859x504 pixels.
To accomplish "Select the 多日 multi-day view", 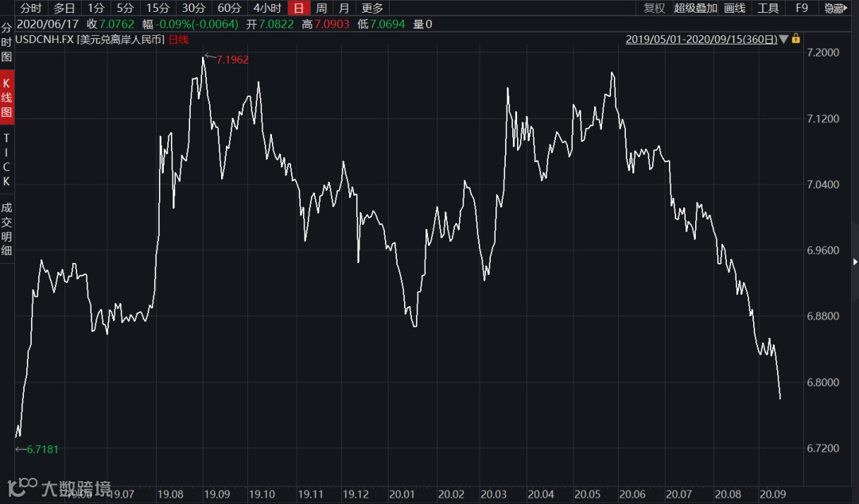I will click(x=64, y=8).
